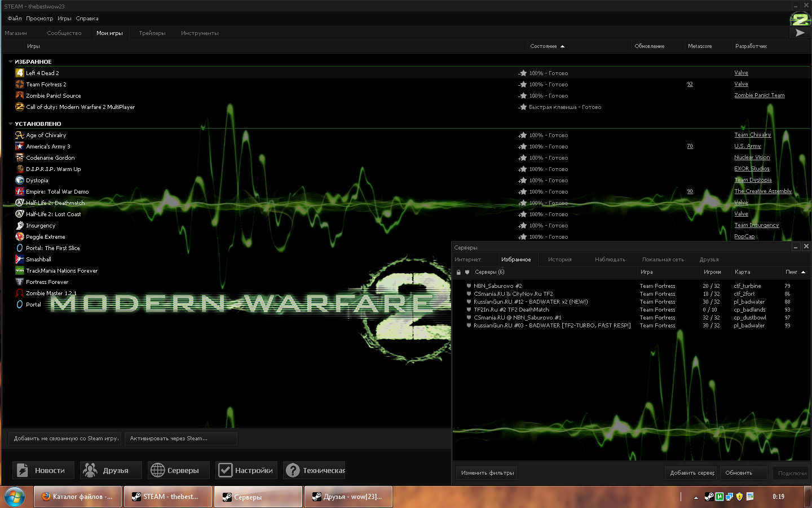This screenshot has width=812, height=508.
Task: Click Изменить фильтры button
Action: click(488, 473)
